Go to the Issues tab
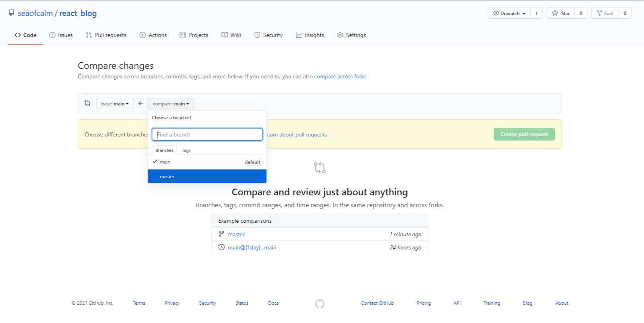This screenshot has width=644, height=323. [61, 35]
